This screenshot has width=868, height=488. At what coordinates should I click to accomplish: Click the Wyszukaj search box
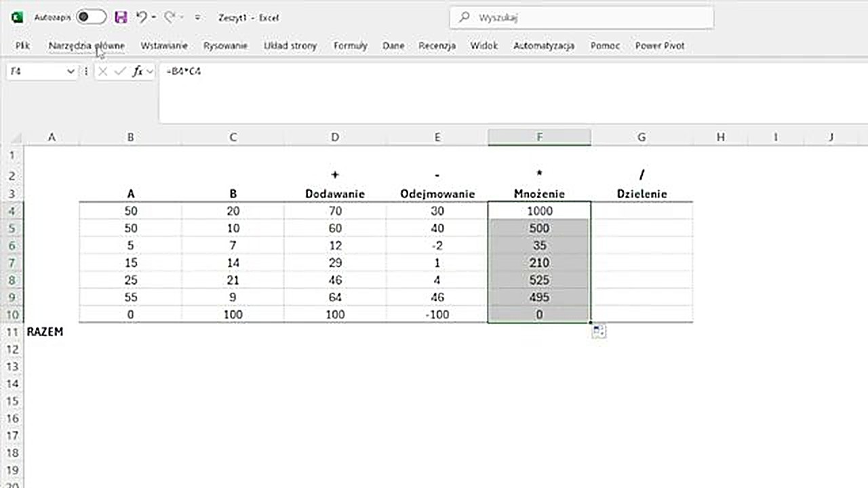(581, 18)
